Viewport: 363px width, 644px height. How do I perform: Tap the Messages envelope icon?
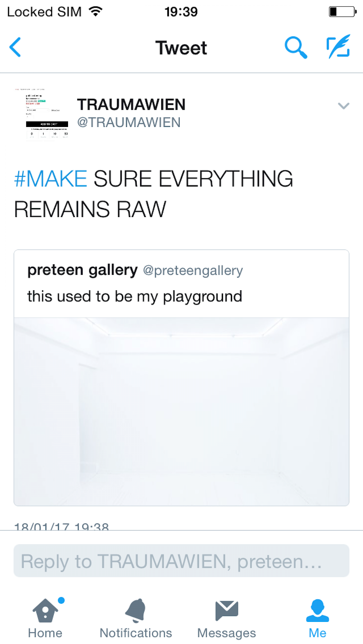(227, 610)
